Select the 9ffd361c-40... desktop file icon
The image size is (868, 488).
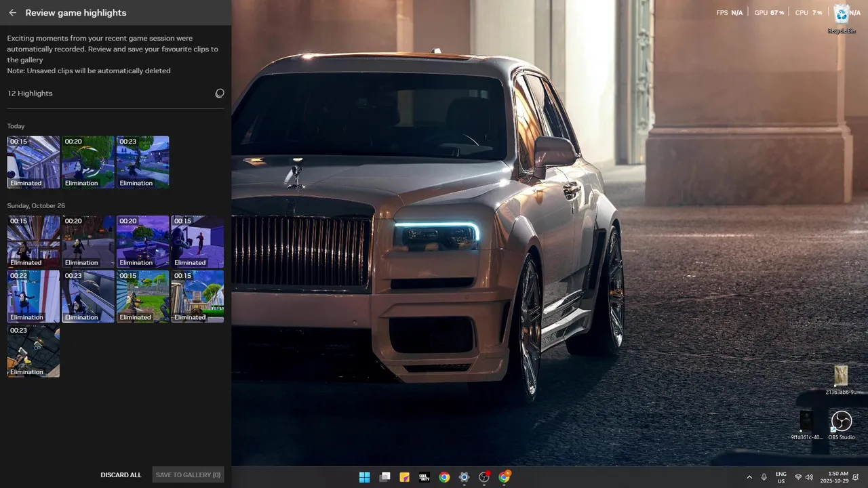tap(806, 426)
